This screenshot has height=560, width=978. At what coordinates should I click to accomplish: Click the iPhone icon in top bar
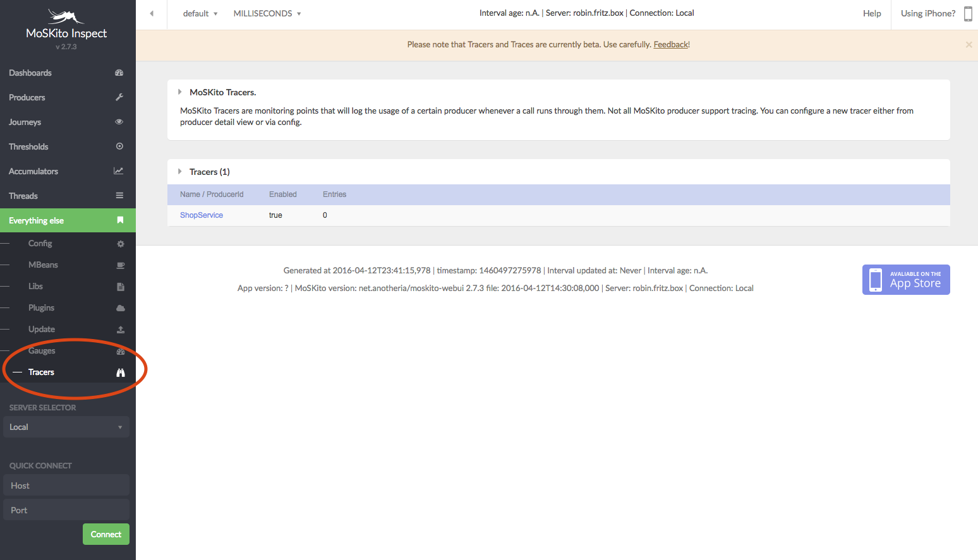click(968, 13)
